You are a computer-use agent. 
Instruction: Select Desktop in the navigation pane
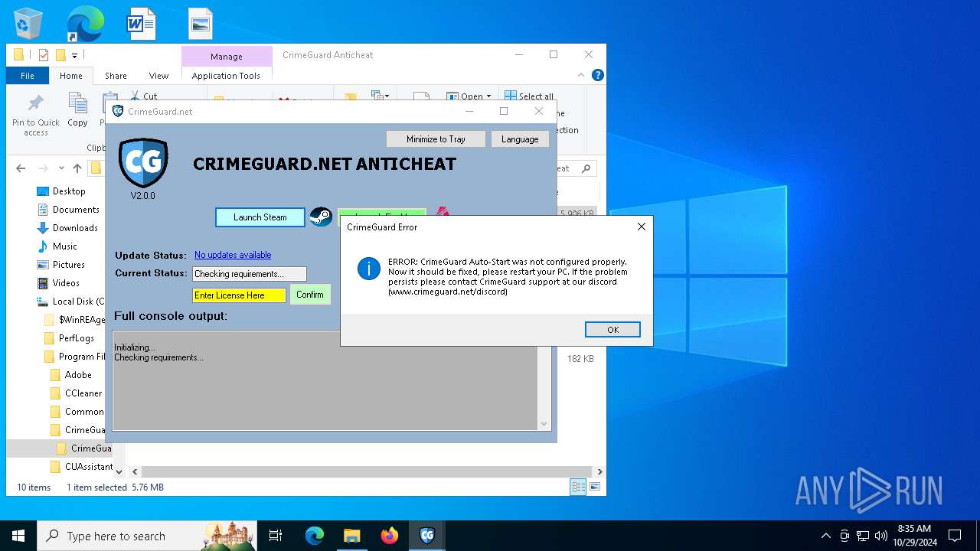pyautogui.click(x=69, y=191)
